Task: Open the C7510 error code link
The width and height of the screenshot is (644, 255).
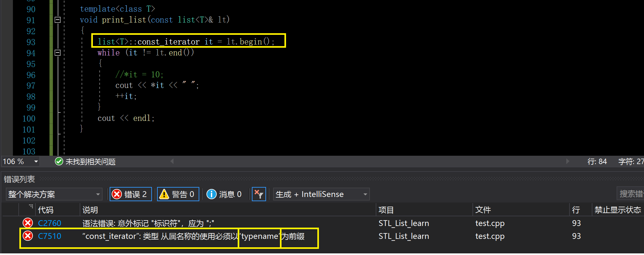Action: (50, 236)
